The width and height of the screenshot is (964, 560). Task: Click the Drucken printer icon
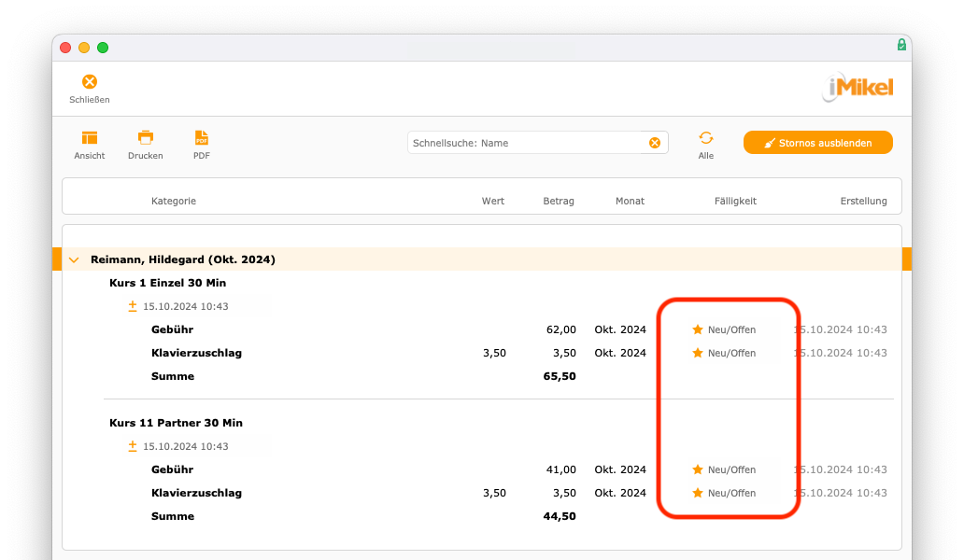[146, 137]
